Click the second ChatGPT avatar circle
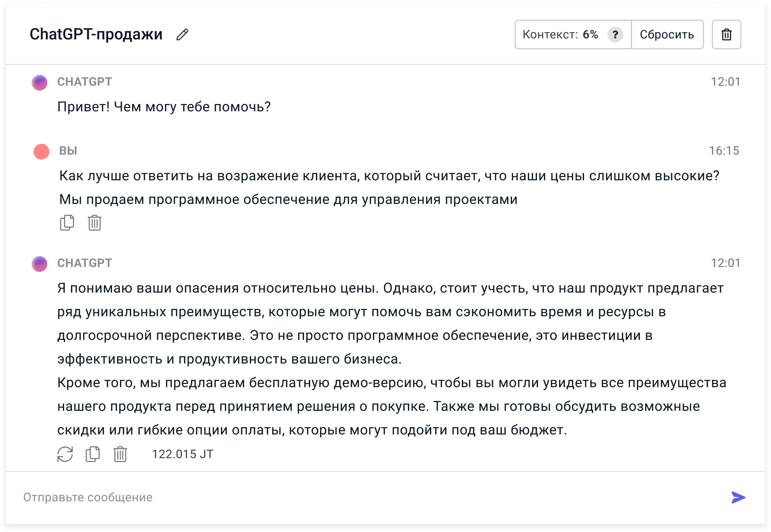This screenshot has width=771, height=532. pos(39,264)
